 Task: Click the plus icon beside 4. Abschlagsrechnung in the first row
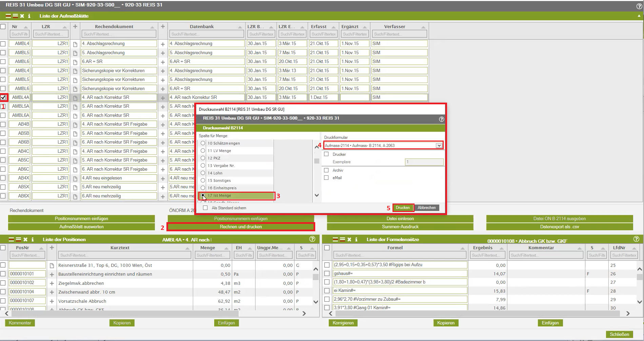163,44
